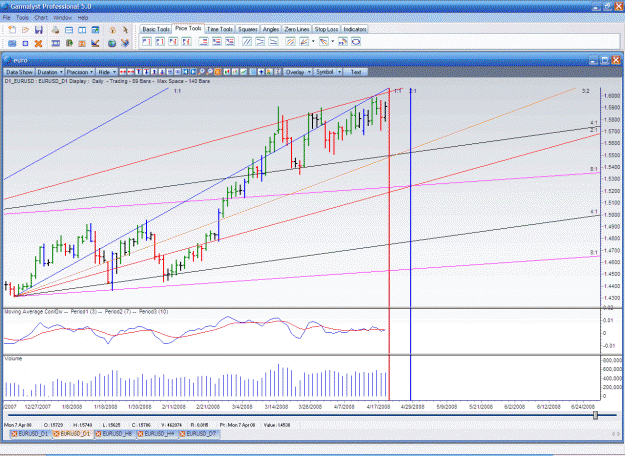Click the blue cross icon in chart toolbar

coord(261,72)
